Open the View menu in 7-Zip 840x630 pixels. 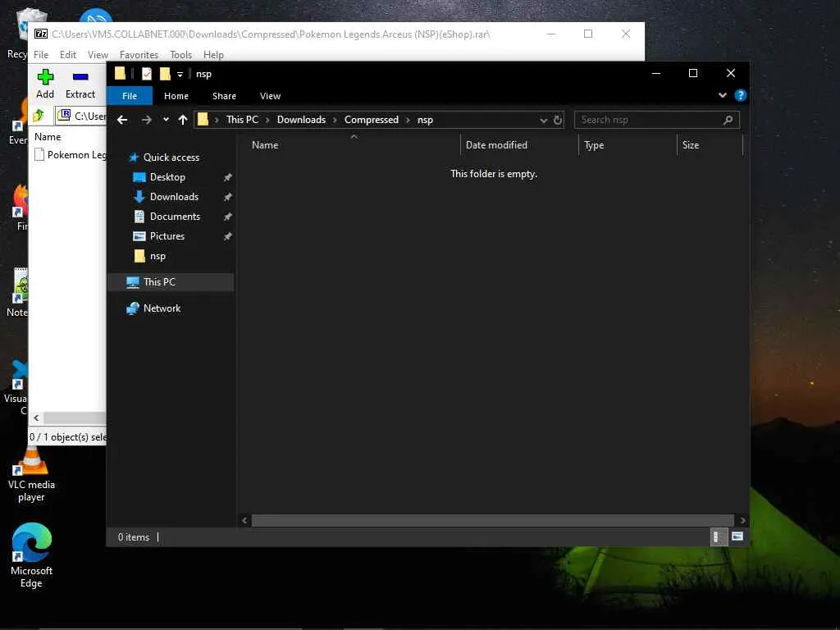coord(98,55)
